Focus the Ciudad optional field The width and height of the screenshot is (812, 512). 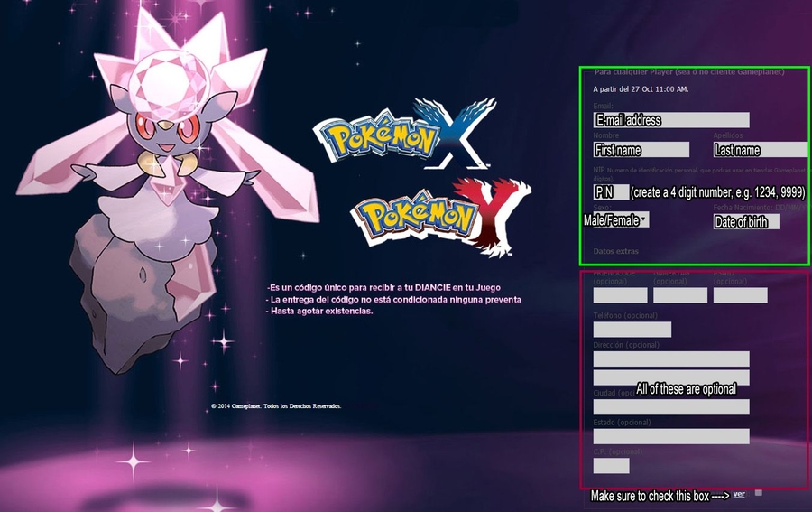click(671, 407)
